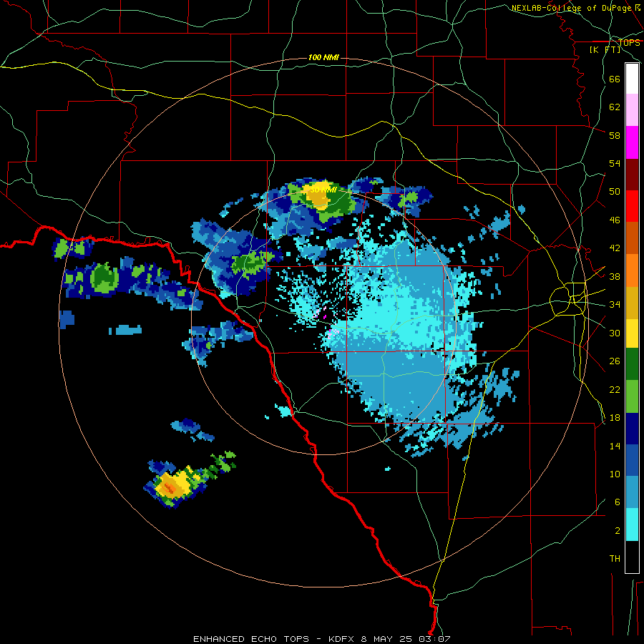
Task: Click the "42" legend value
Action: tap(615, 248)
